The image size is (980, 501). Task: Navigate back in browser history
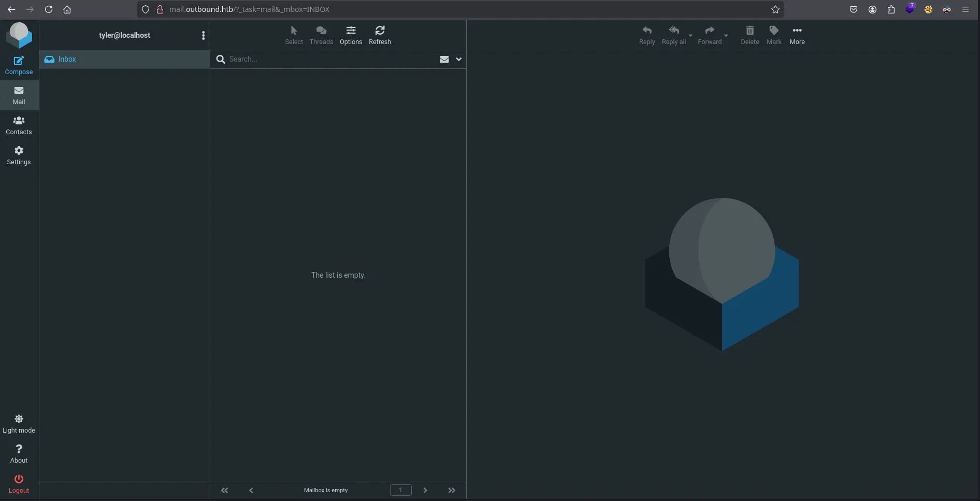11,9
